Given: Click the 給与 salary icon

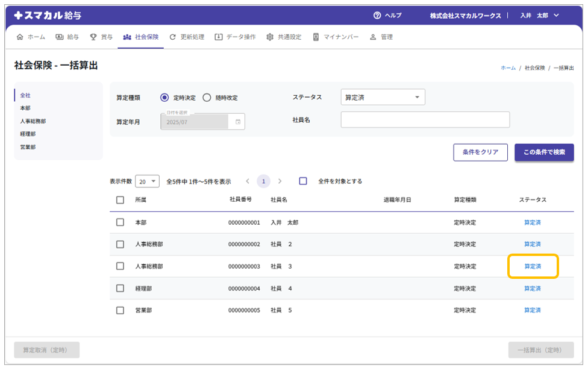Looking at the screenshot, I should [x=60, y=37].
